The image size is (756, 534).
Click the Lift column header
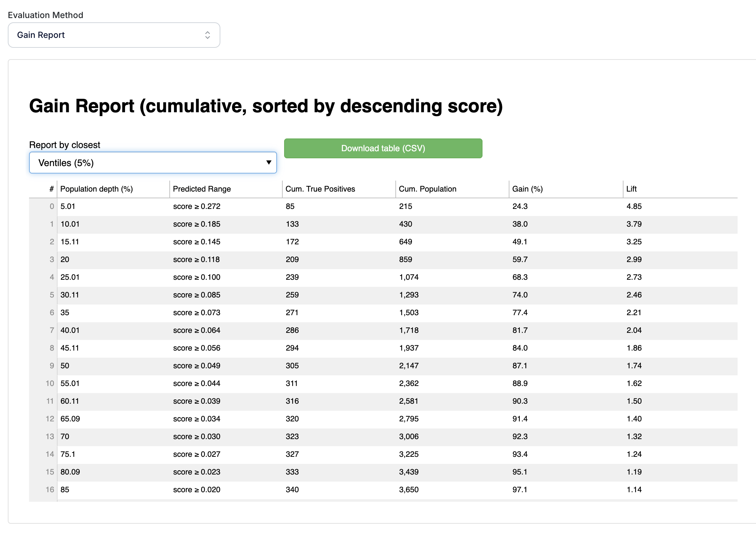coord(631,189)
